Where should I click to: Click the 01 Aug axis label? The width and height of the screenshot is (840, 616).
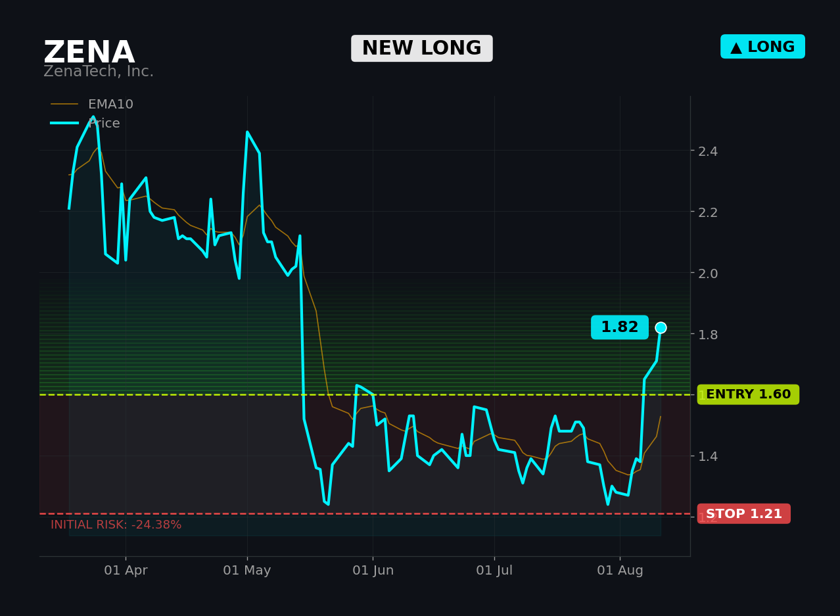(620, 571)
